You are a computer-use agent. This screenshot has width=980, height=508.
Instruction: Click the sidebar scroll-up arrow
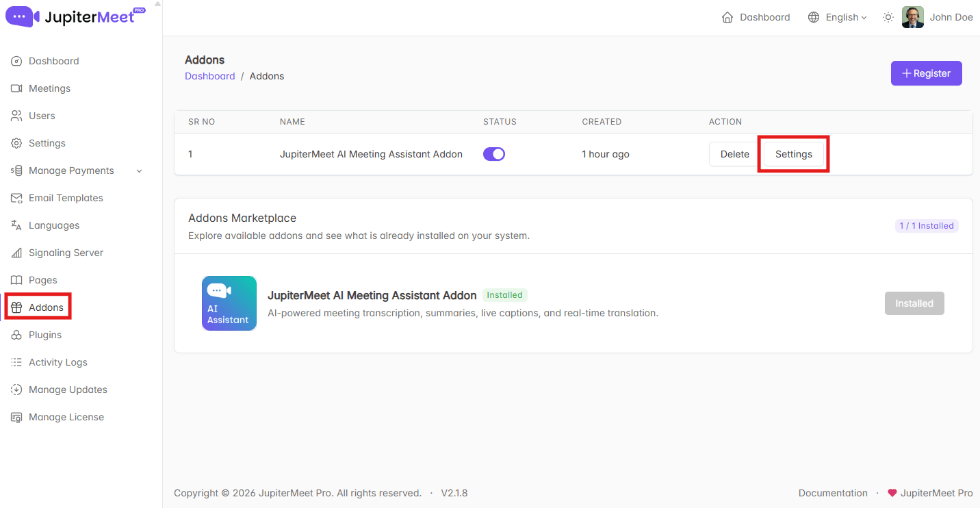[x=158, y=3]
